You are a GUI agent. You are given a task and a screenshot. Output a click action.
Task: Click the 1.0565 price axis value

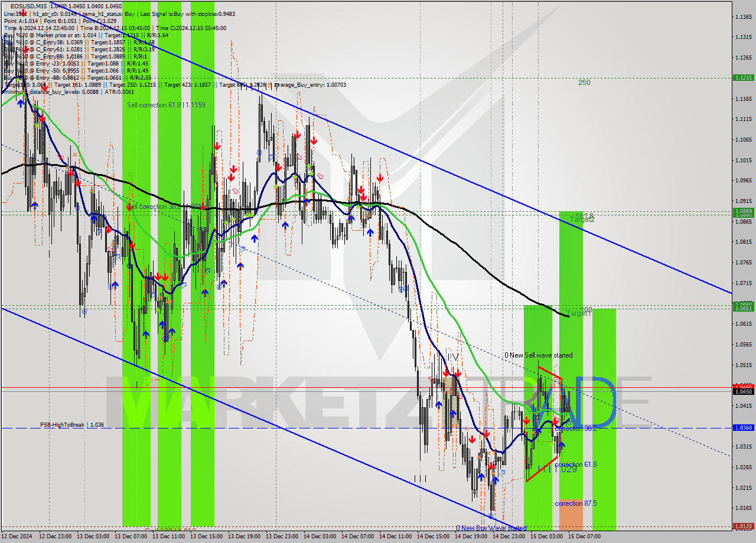743,344
